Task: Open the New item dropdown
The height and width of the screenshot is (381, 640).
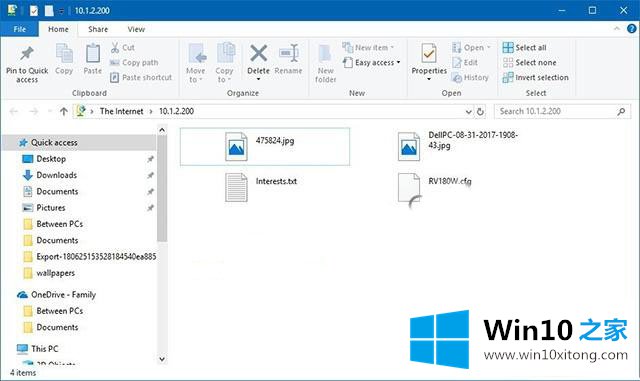Action: point(368,48)
